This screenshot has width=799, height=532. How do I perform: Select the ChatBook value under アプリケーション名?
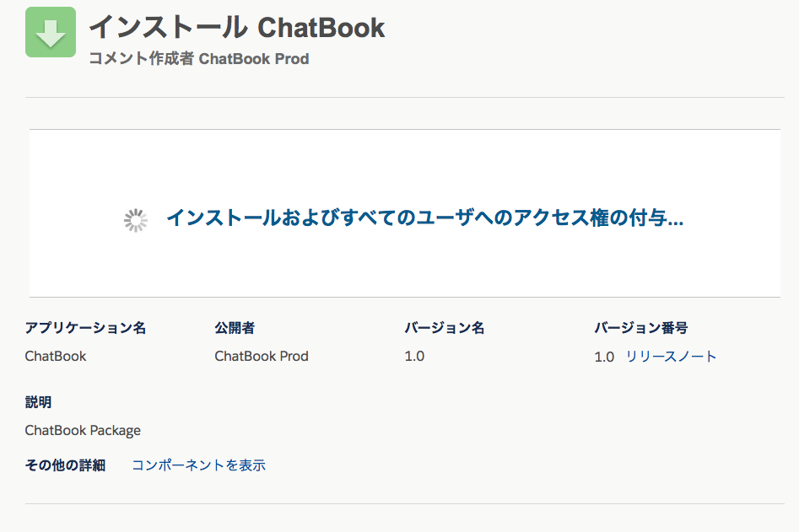tap(56, 357)
